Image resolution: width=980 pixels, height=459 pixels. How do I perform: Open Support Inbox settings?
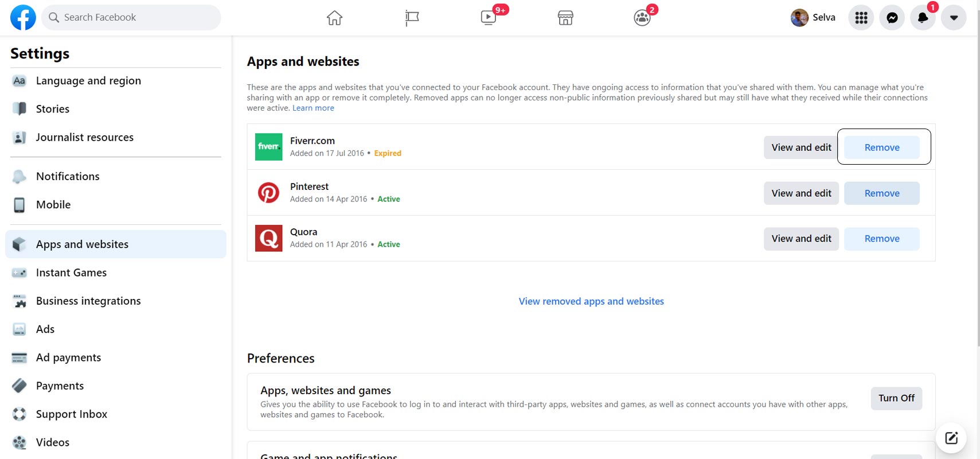pos(72,414)
